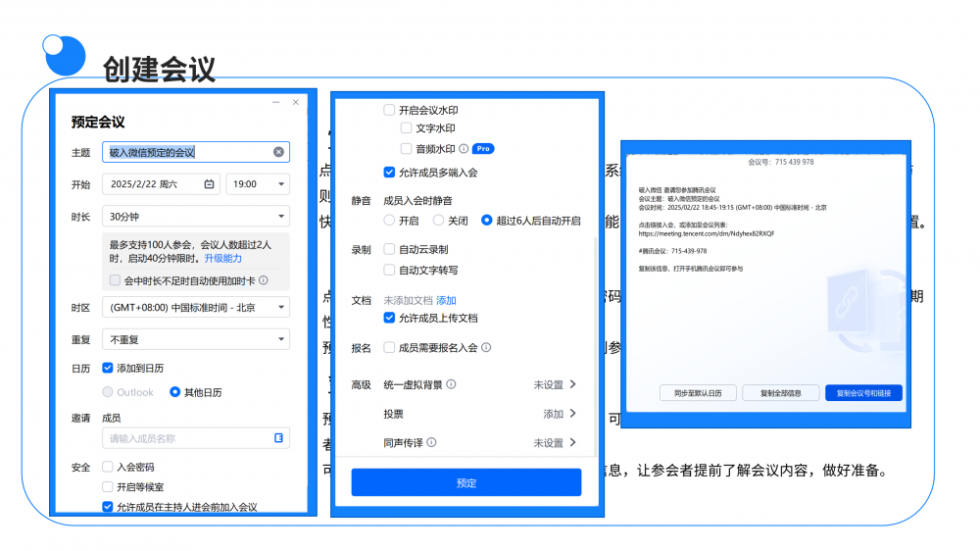Click the Pro badge beside 音频水印

483,149
